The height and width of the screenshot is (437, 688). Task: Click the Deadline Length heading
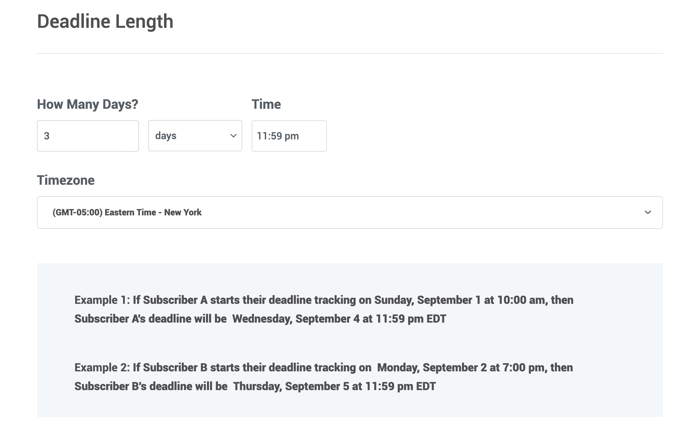pyautogui.click(x=105, y=21)
